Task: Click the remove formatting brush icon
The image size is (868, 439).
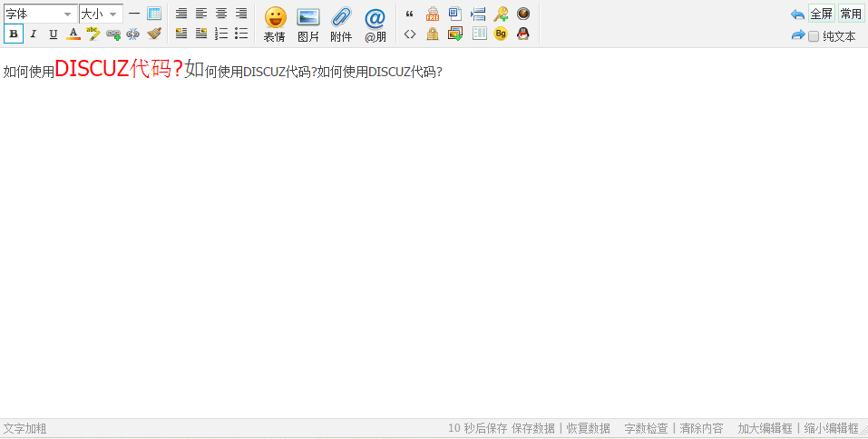Action: click(154, 34)
